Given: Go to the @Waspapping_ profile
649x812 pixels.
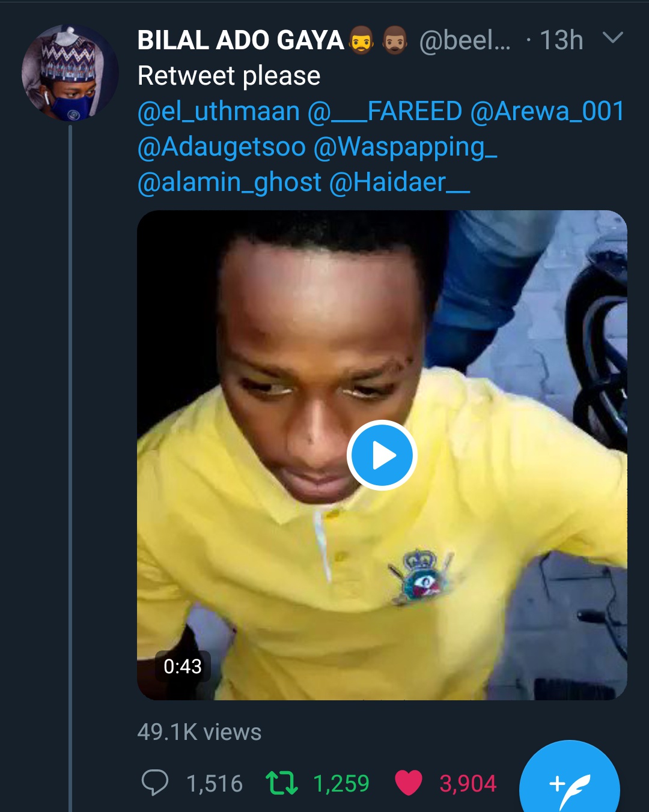Looking at the screenshot, I should click(405, 147).
